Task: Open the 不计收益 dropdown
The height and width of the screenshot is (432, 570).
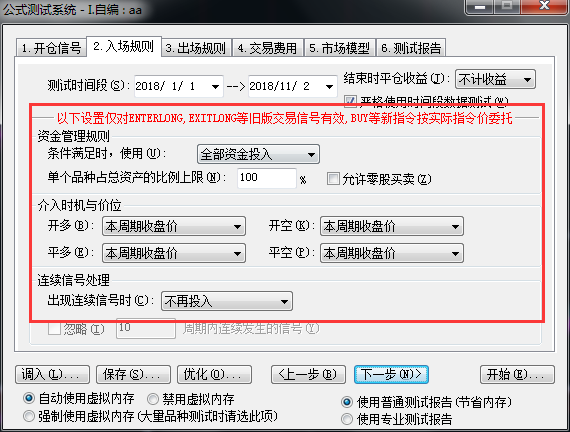Action: pyautogui.click(x=495, y=79)
